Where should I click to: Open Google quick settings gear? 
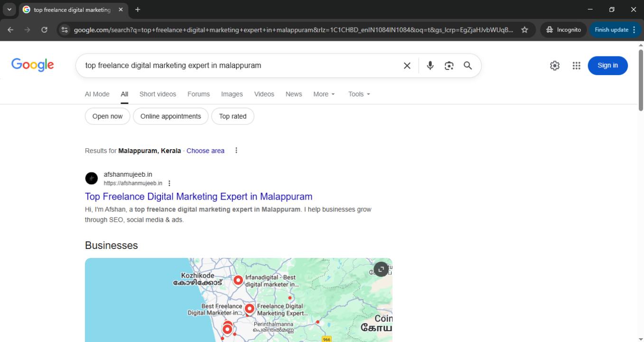coord(555,66)
